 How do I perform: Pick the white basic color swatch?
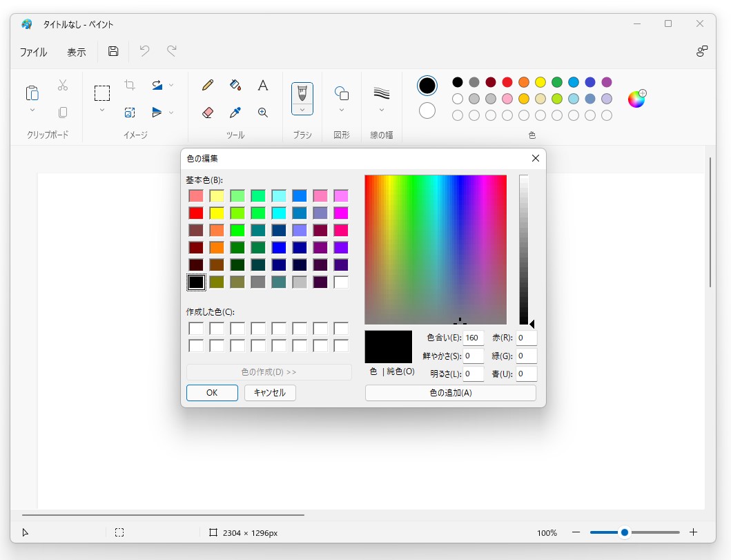tap(341, 282)
